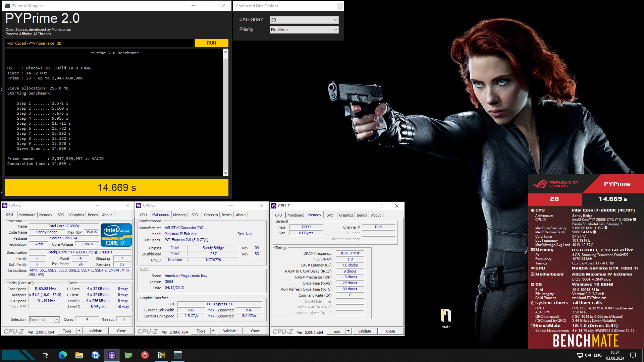Click the PYPrime Wrapper title bar icon
This screenshot has height=362, width=644.
tap(7, 6)
